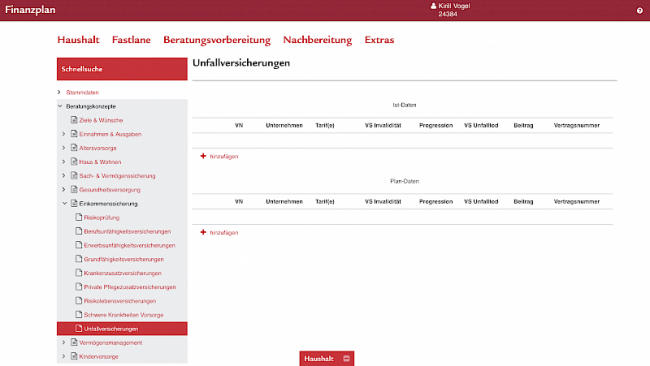Click page icon next to Unfallversicherungen
This screenshot has height=366, width=650.
79,328
